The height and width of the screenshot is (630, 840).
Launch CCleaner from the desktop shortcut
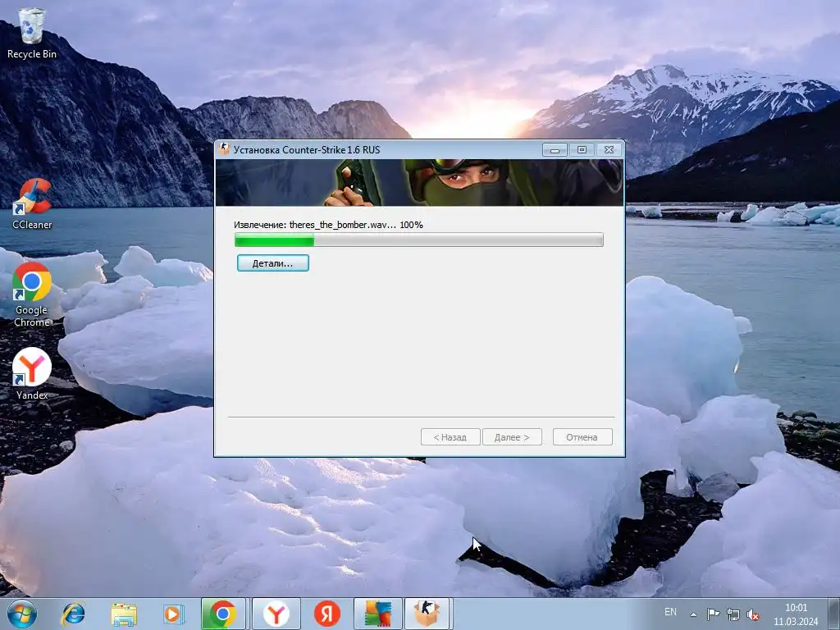coord(32,204)
